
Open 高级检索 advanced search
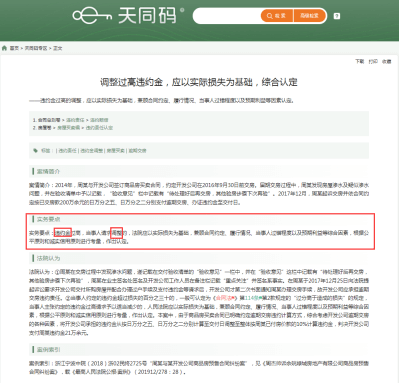[310, 16]
